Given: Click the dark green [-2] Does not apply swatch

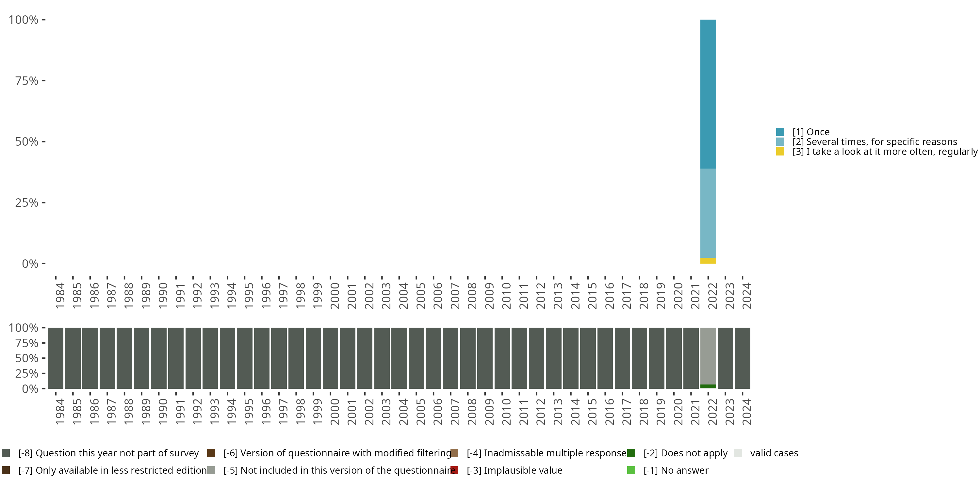Looking at the screenshot, I should click(x=631, y=453).
